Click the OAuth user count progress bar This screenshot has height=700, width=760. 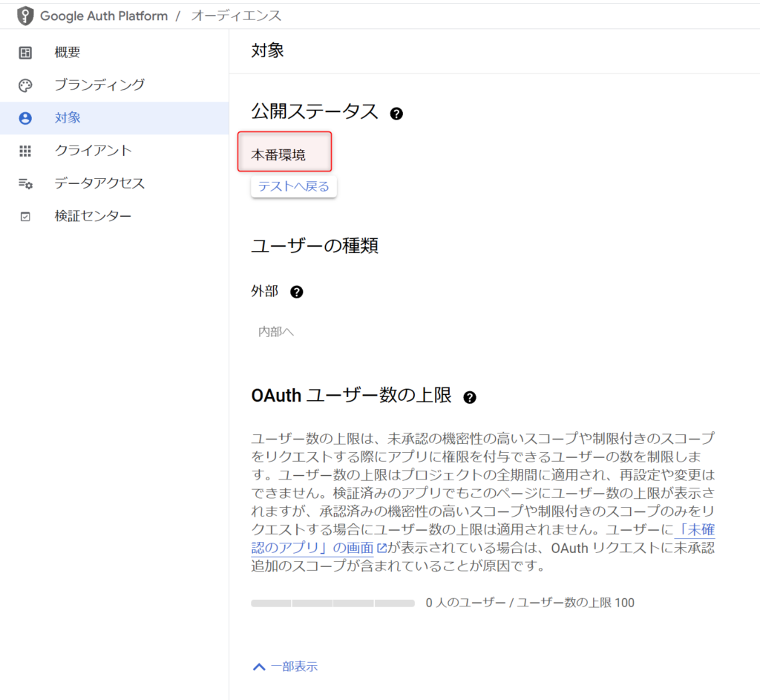[x=332, y=603]
